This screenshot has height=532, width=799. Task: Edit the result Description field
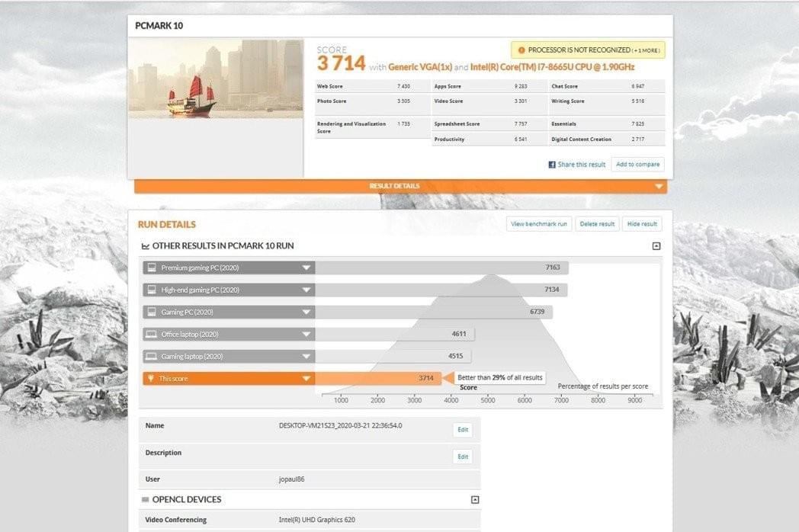pyautogui.click(x=463, y=457)
